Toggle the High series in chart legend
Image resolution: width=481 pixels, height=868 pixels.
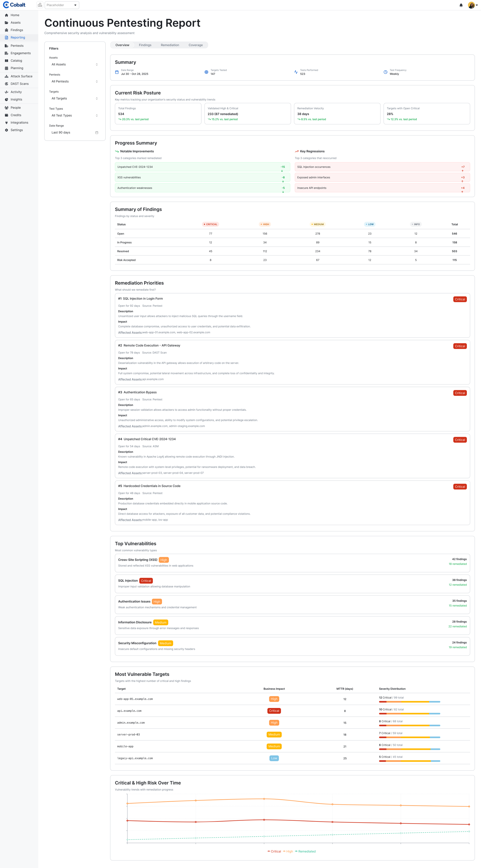tap(288, 851)
